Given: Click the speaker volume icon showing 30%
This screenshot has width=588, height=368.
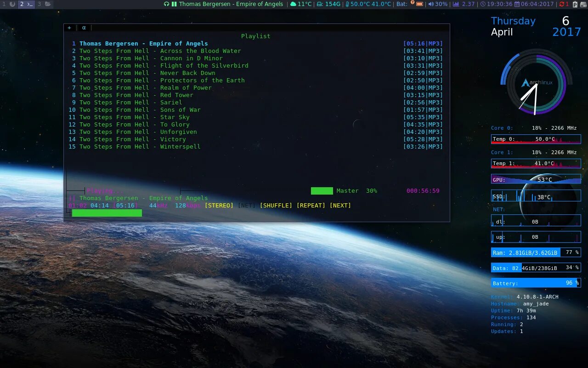Looking at the screenshot, I should tap(430, 4).
